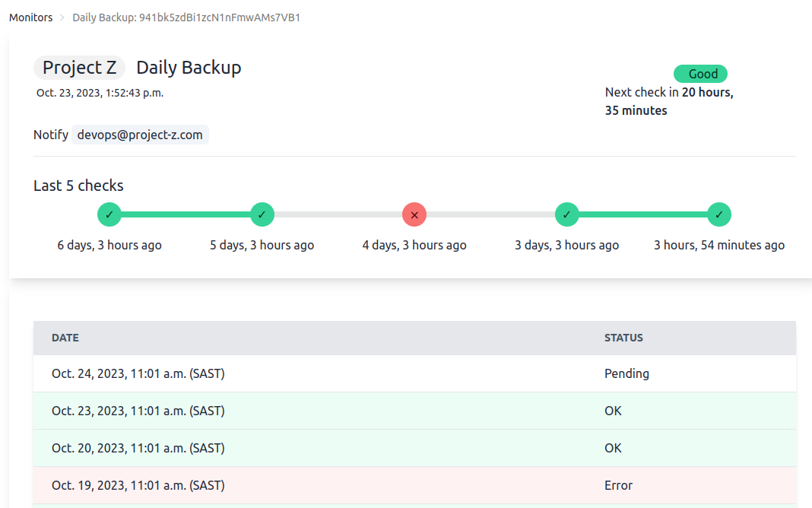Open the Monitors breadcrumb link

coord(31,17)
